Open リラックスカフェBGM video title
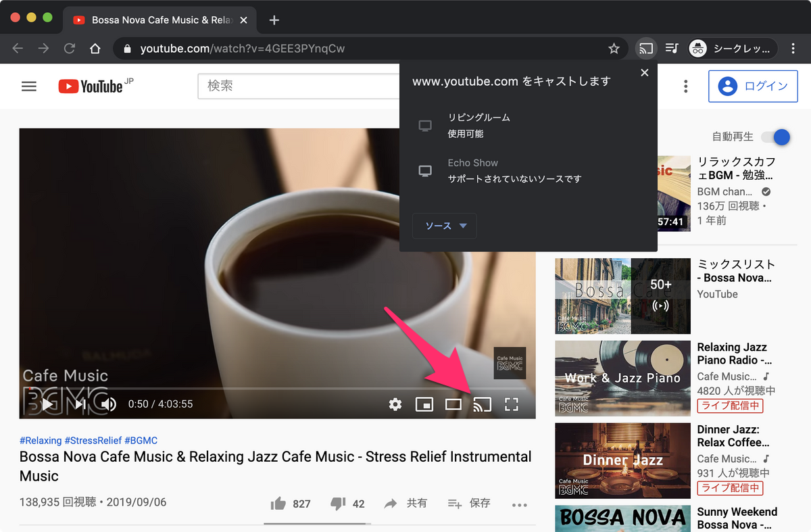811x532 pixels. [x=736, y=169]
